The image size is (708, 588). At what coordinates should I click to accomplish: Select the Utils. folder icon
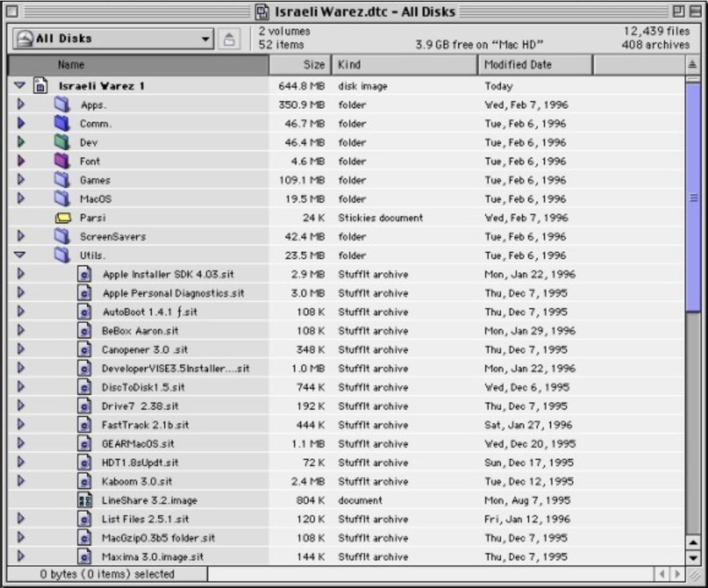pyautogui.click(x=62, y=255)
